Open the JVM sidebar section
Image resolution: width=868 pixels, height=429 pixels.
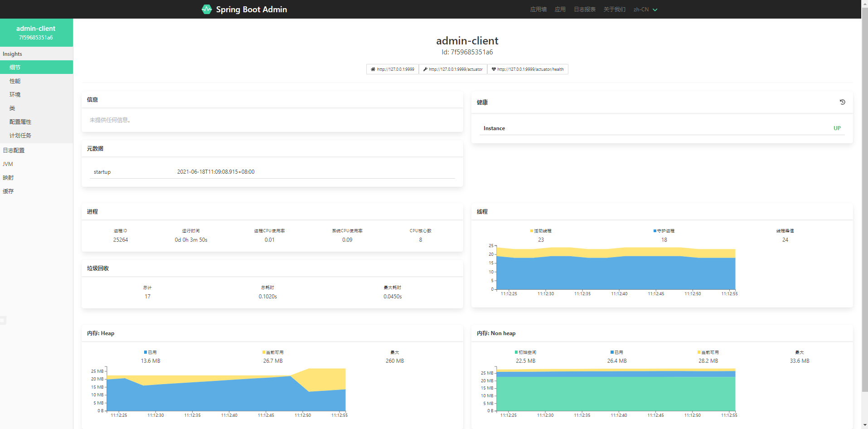click(x=36, y=164)
